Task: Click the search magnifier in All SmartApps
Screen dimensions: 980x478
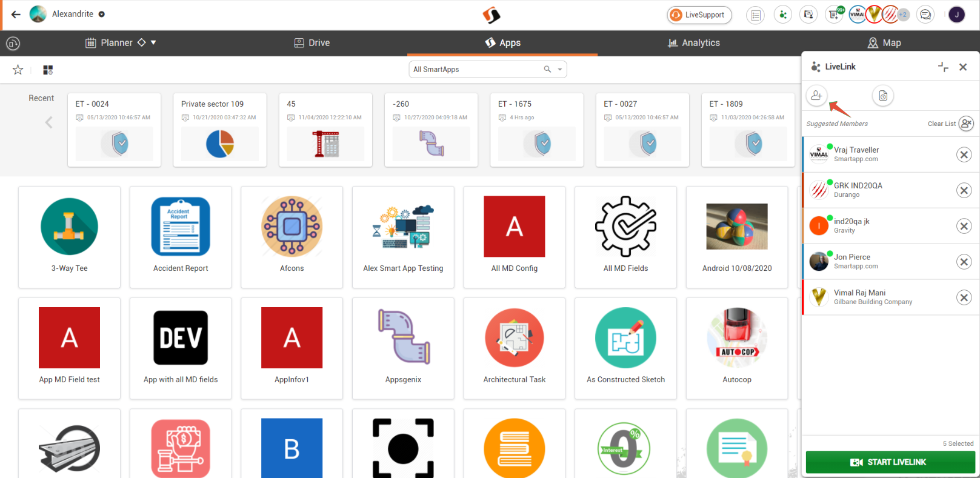Action: [x=547, y=69]
